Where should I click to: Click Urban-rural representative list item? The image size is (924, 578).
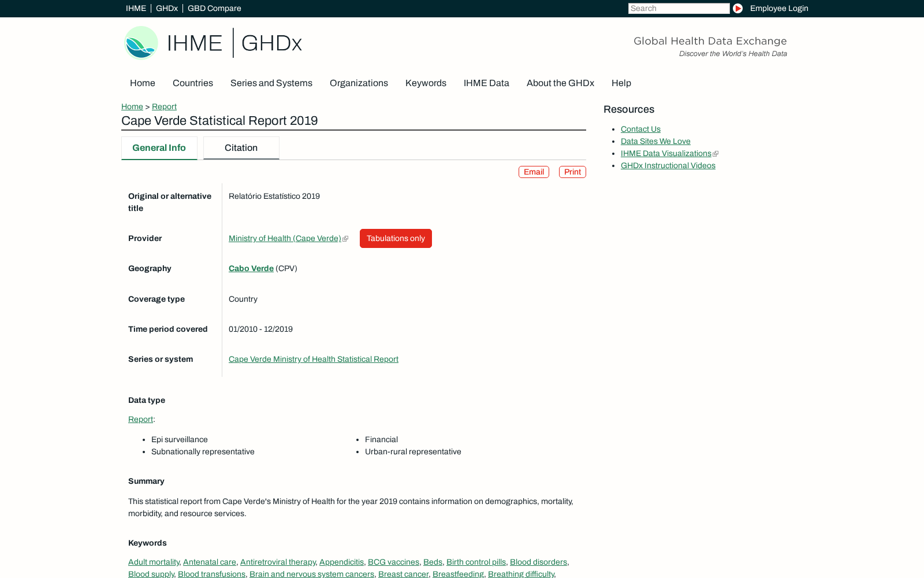coord(413,451)
